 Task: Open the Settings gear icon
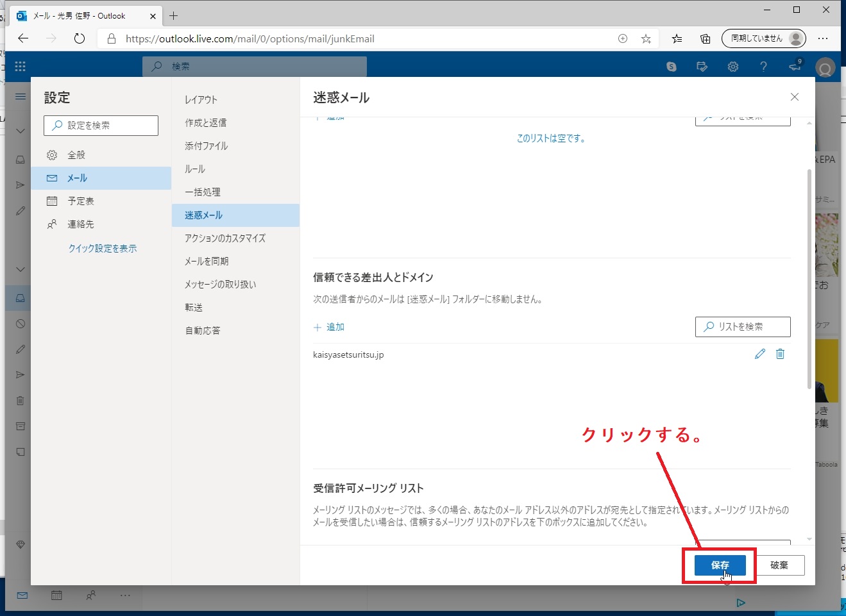(732, 66)
